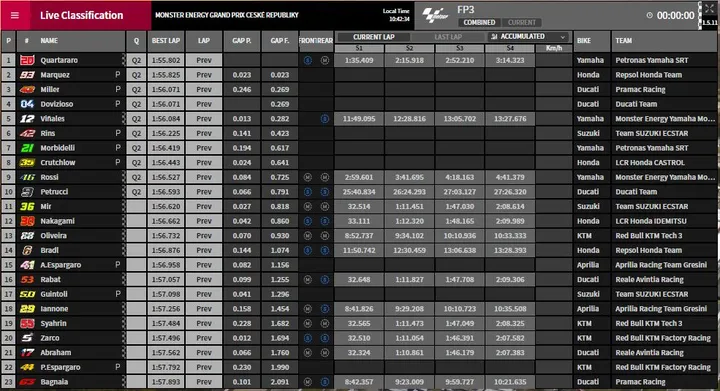Click rider name Dovizioso
This screenshot has height=391, width=720.
(56, 104)
